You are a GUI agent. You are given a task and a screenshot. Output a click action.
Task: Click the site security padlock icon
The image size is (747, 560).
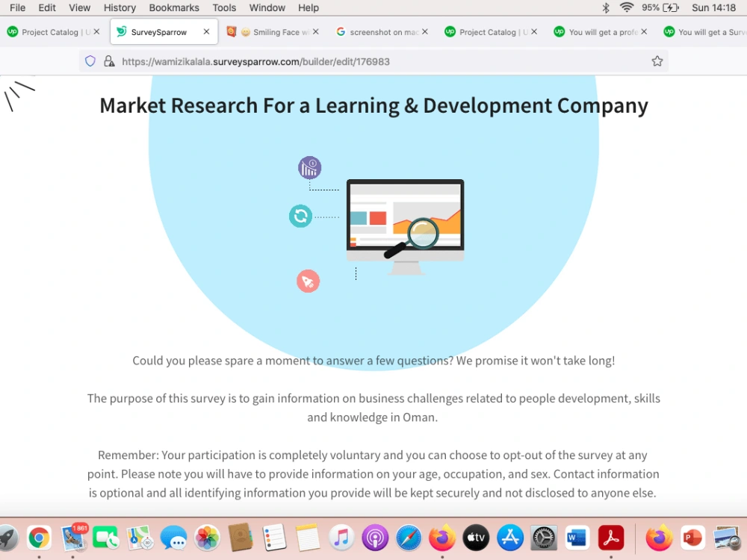pyautogui.click(x=109, y=61)
